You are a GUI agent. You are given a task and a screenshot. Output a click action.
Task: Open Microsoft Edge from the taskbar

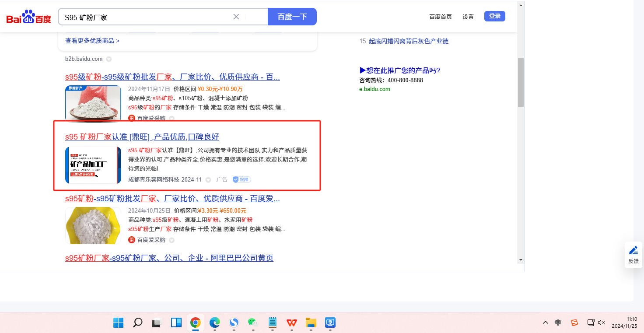click(214, 323)
